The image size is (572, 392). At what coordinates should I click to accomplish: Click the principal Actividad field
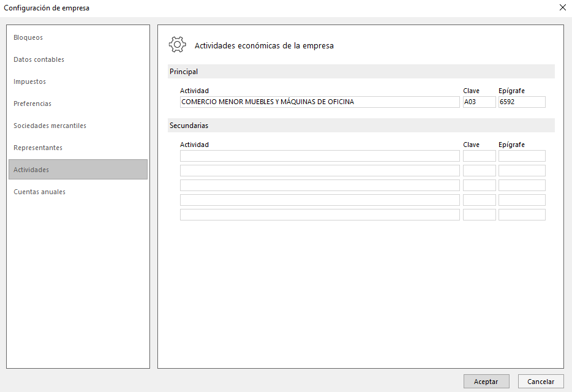coord(320,102)
